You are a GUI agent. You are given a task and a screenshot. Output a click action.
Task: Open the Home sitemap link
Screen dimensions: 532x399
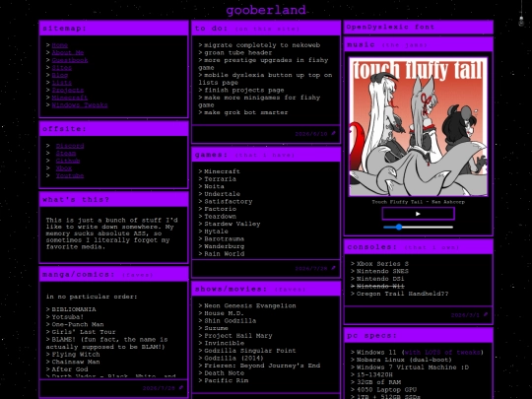pyautogui.click(x=60, y=45)
